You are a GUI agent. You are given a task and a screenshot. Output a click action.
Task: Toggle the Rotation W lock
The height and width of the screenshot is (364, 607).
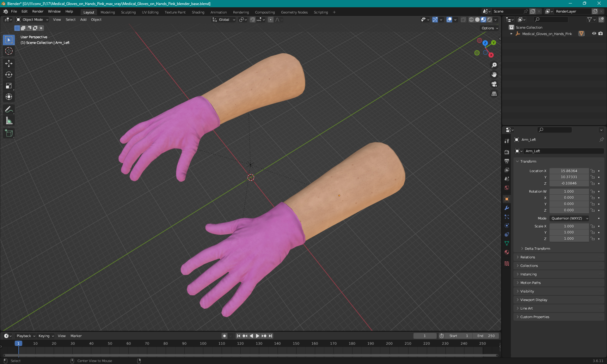tap(593, 191)
